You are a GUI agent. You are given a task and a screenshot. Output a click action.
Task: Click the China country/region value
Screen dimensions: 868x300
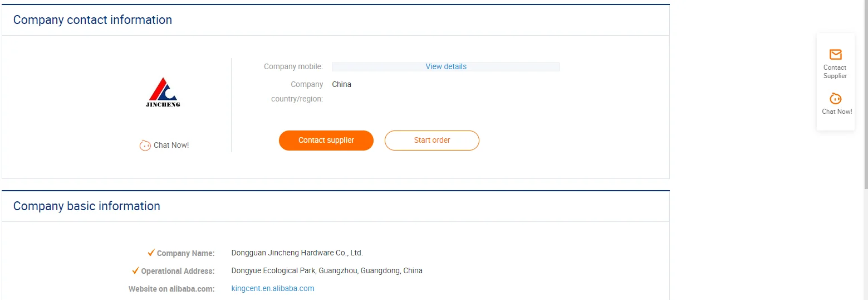click(341, 84)
